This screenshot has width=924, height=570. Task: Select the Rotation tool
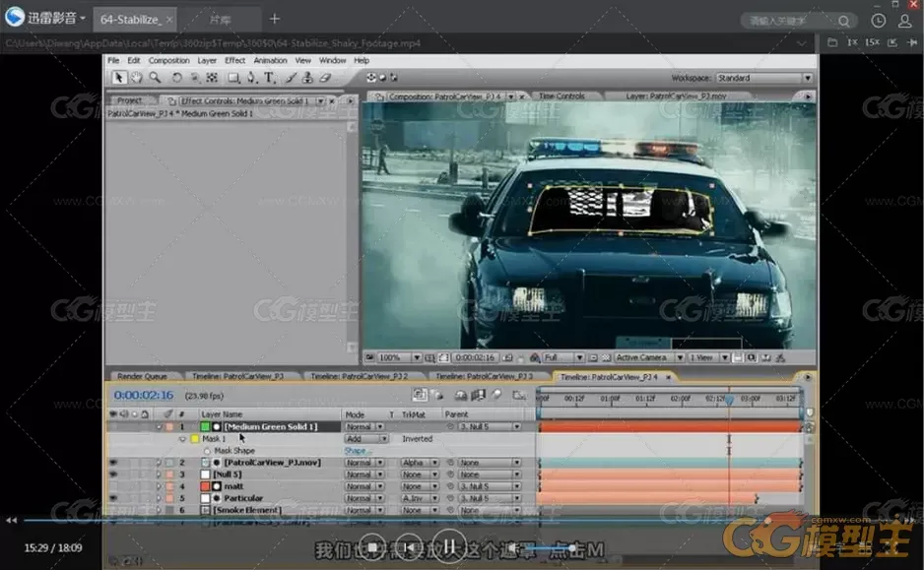176,78
